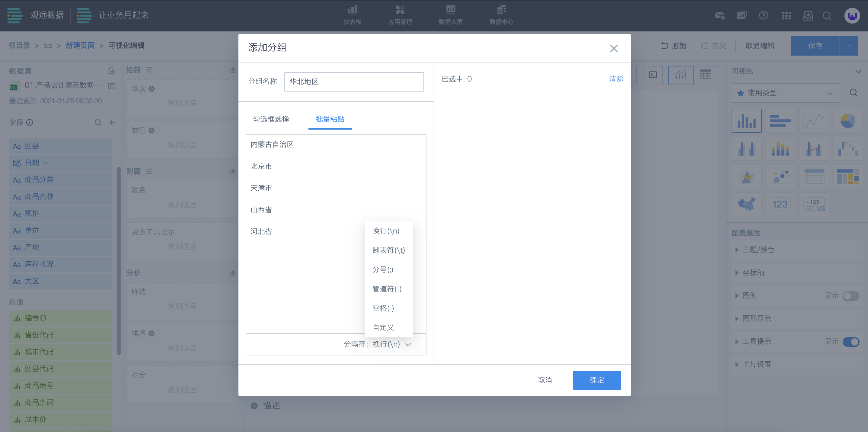Select the pie chart visualization type
The image size is (868, 432).
pyautogui.click(x=847, y=121)
